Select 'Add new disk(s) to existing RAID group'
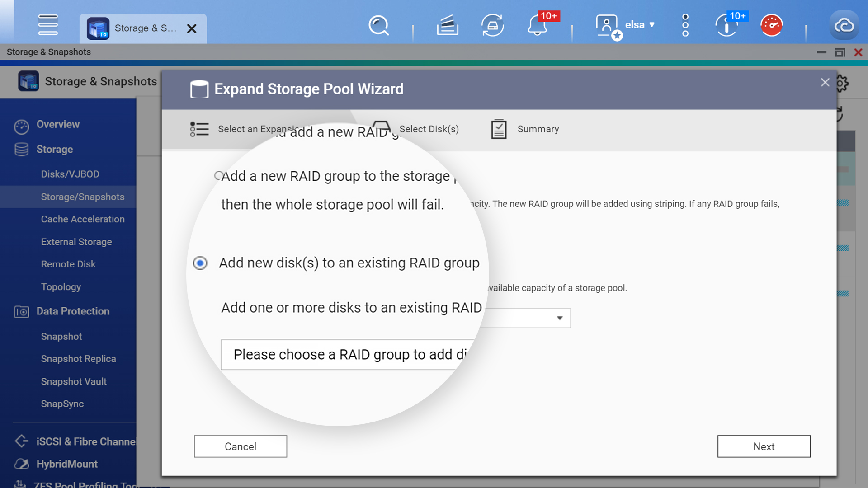868x488 pixels. pyautogui.click(x=200, y=263)
